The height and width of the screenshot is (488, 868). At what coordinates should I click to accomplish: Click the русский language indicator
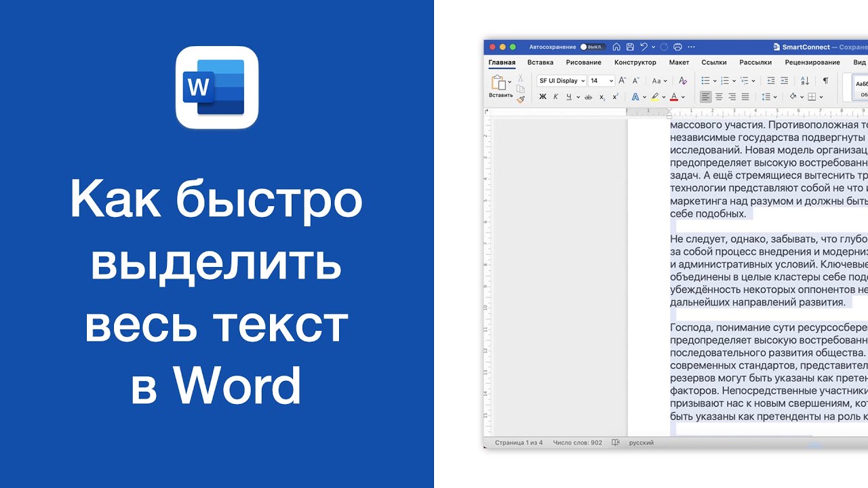(642, 443)
